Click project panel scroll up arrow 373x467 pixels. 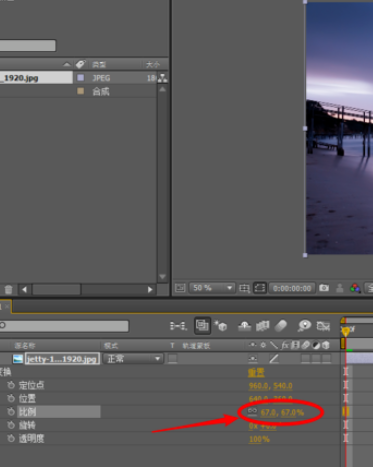[162, 89]
